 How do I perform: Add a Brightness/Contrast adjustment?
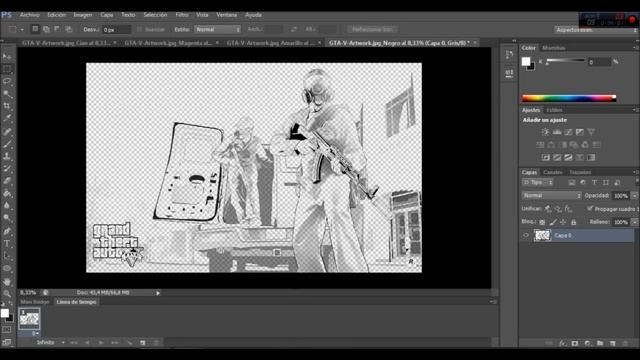pyautogui.click(x=545, y=132)
